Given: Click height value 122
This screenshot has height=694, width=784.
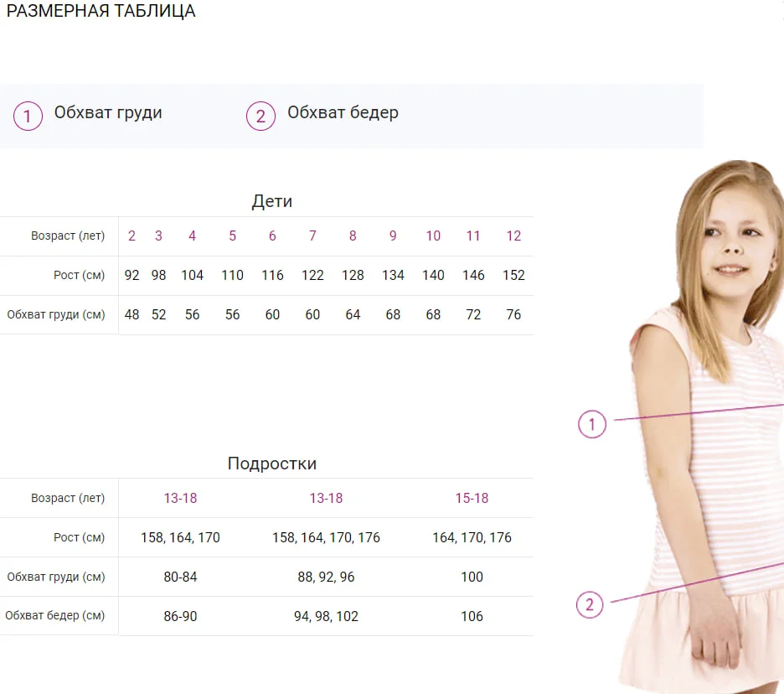Looking at the screenshot, I should point(312,275).
